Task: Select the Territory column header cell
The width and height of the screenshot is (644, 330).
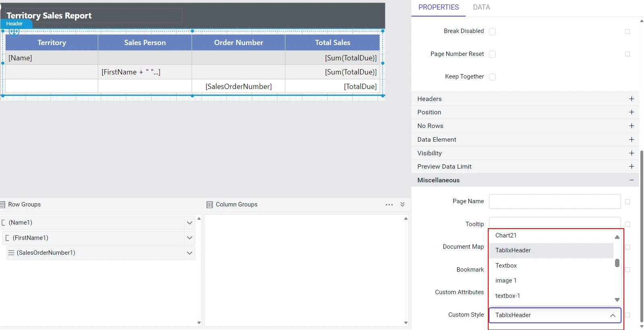Action: point(52,43)
